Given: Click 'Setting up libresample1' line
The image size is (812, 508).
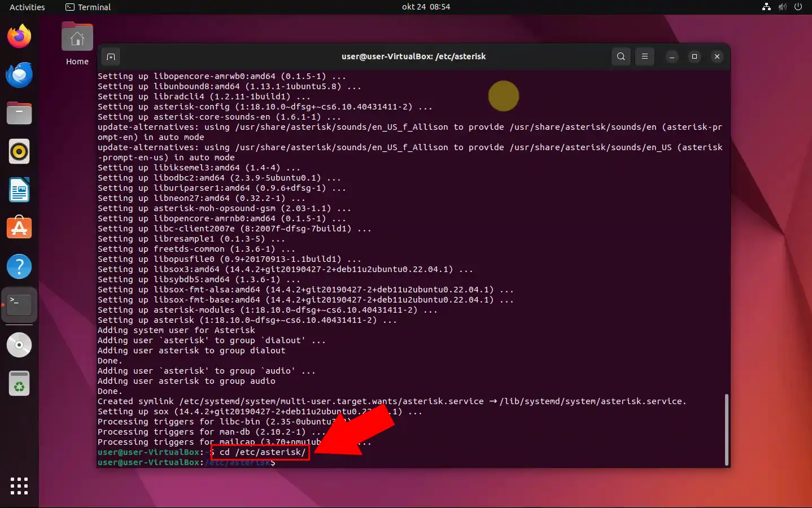Looking at the screenshot, I should coord(191,239).
